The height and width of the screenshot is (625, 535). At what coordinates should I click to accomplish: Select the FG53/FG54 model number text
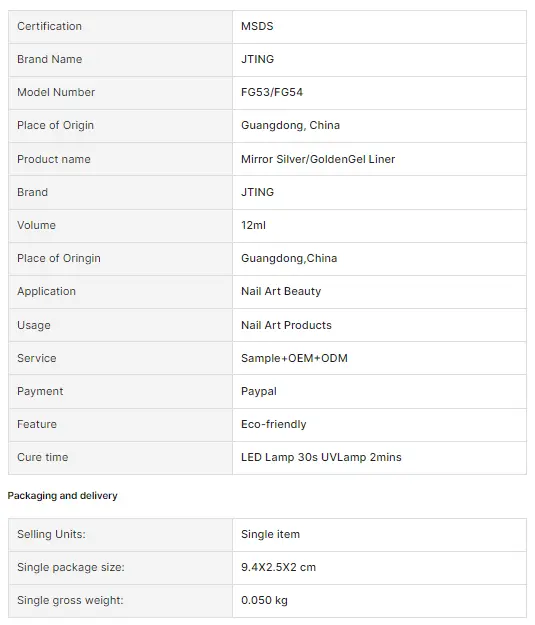[272, 92]
